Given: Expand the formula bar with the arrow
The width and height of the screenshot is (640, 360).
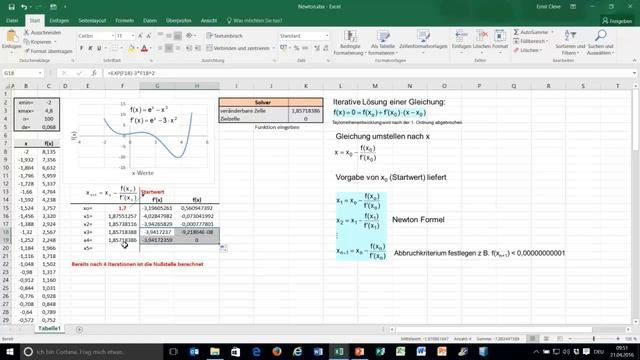Looking at the screenshot, I should (x=634, y=73).
